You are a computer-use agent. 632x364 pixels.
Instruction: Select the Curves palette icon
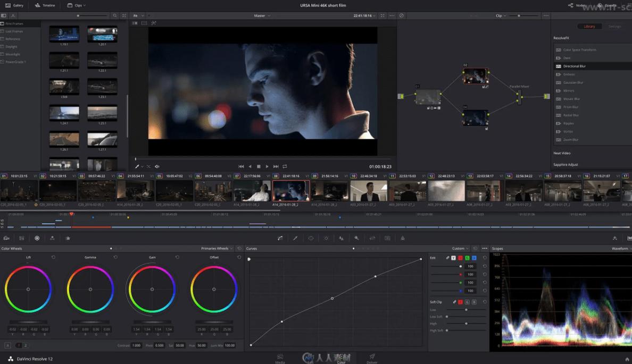280,239
